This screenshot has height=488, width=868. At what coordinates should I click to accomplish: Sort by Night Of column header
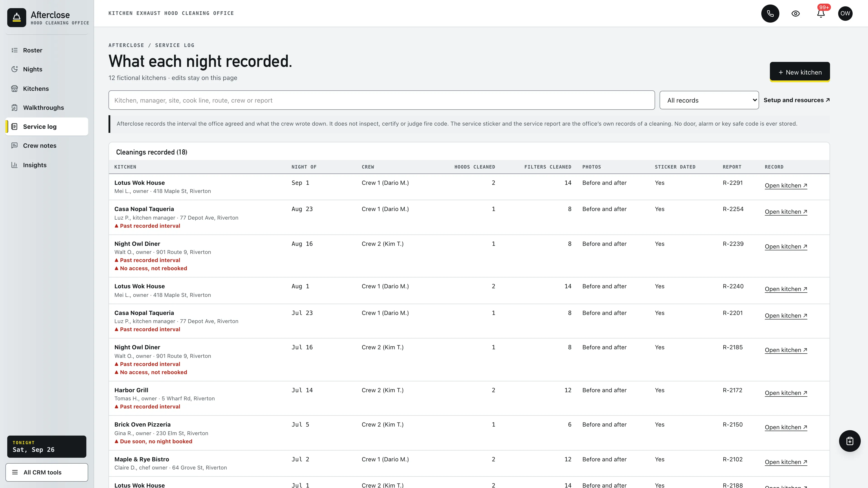point(304,167)
